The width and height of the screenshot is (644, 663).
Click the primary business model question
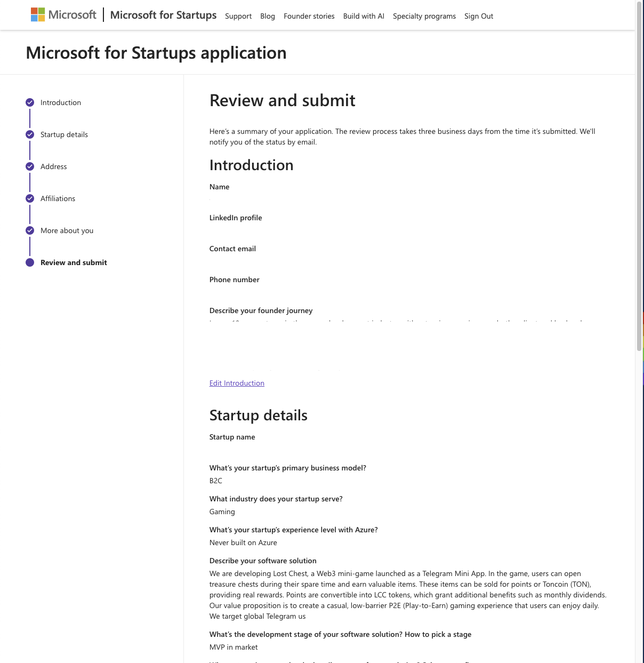pos(288,468)
